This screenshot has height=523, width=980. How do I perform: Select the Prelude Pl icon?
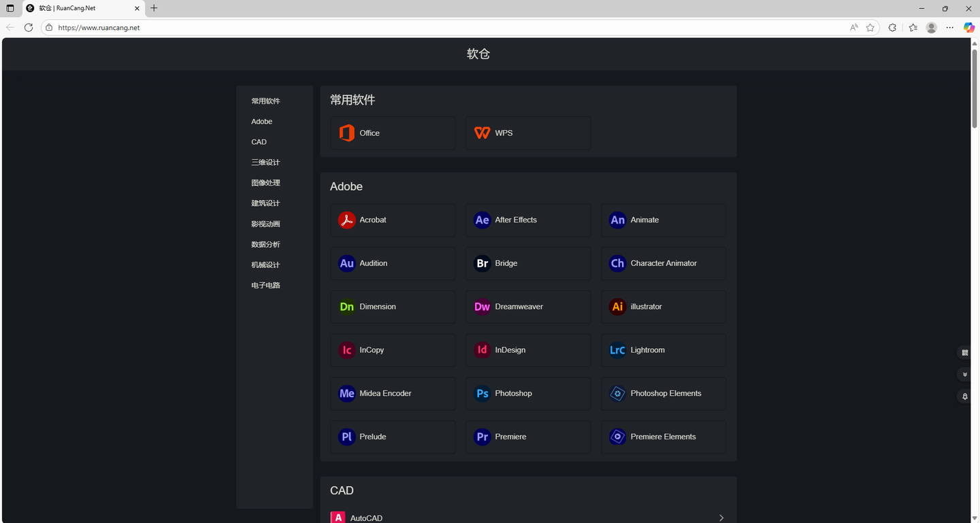(347, 437)
